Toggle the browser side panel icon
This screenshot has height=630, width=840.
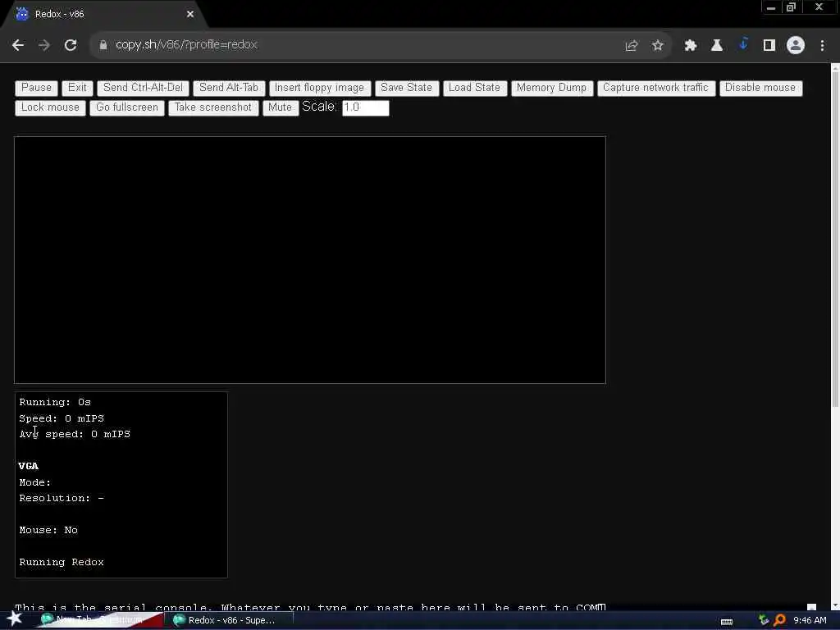(x=769, y=46)
